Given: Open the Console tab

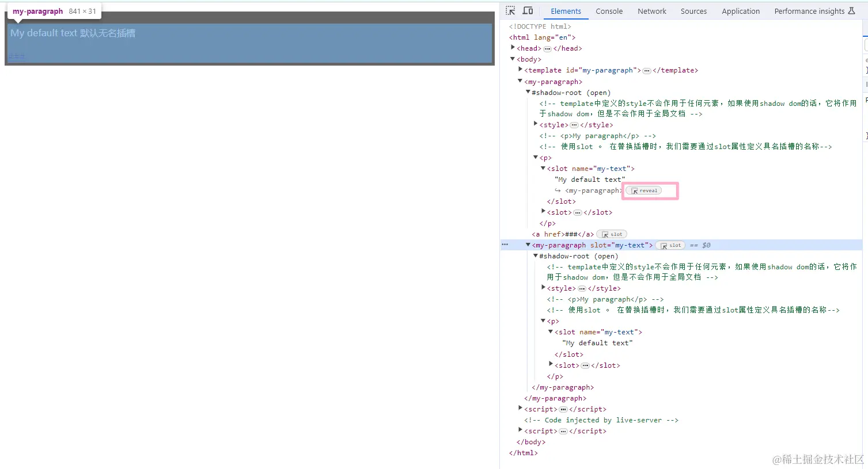Looking at the screenshot, I should pyautogui.click(x=609, y=11).
